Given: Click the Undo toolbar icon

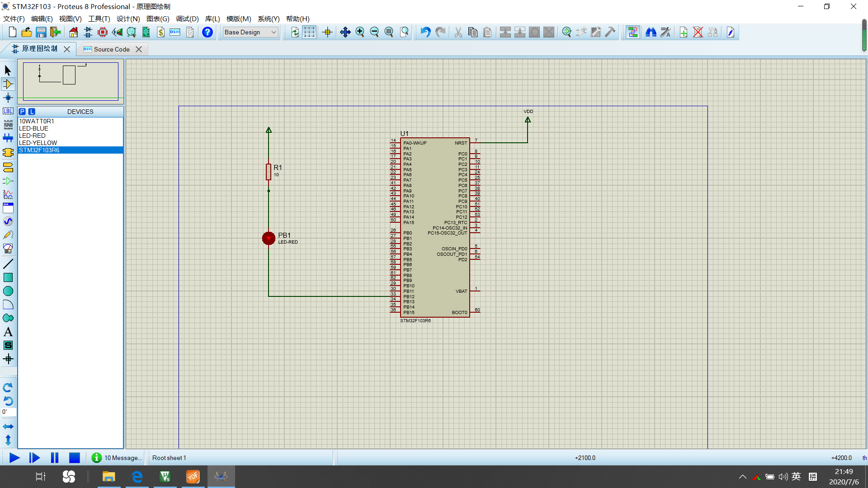Looking at the screenshot, I should coord(425,32).
